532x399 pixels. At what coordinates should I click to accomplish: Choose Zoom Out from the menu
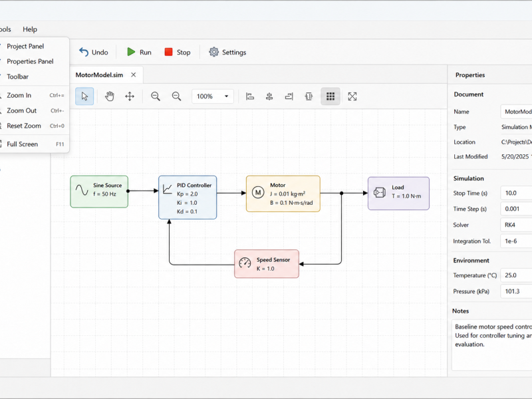pos(34,110)
